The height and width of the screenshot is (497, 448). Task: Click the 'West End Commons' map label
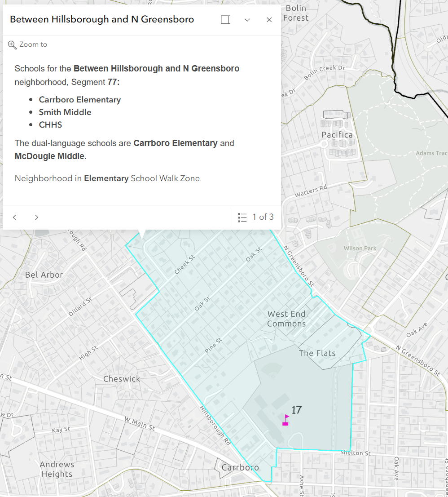(x=286, y=319)
